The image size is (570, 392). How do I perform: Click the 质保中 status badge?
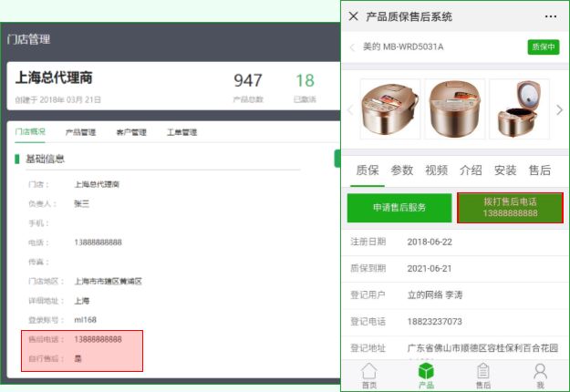[x=543, y=47]
